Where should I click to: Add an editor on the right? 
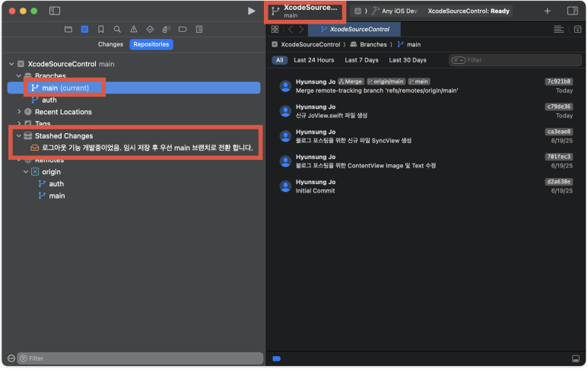coord(577,29)
